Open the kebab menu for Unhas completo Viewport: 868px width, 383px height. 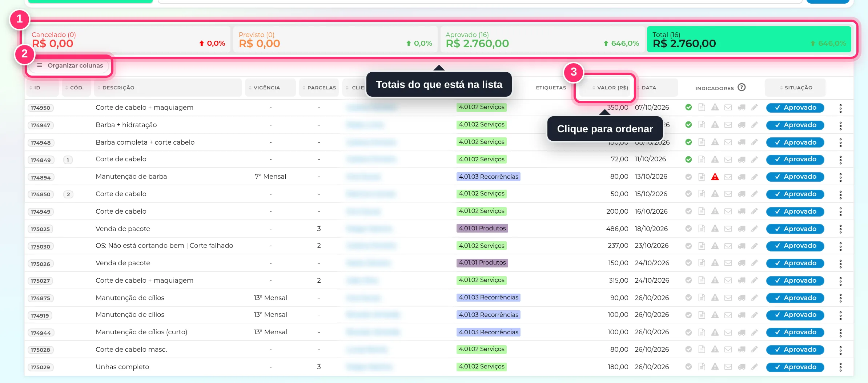click(x=840, y=367)
